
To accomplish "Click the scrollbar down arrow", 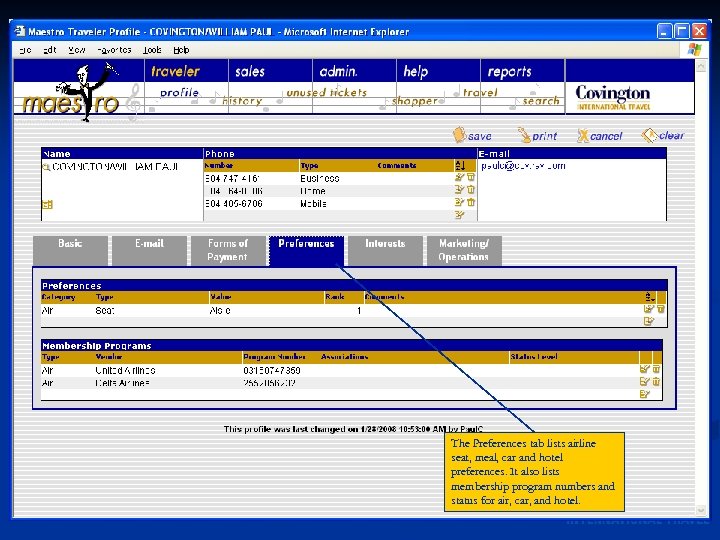I will pyautogui.click(x=700, y=510).
